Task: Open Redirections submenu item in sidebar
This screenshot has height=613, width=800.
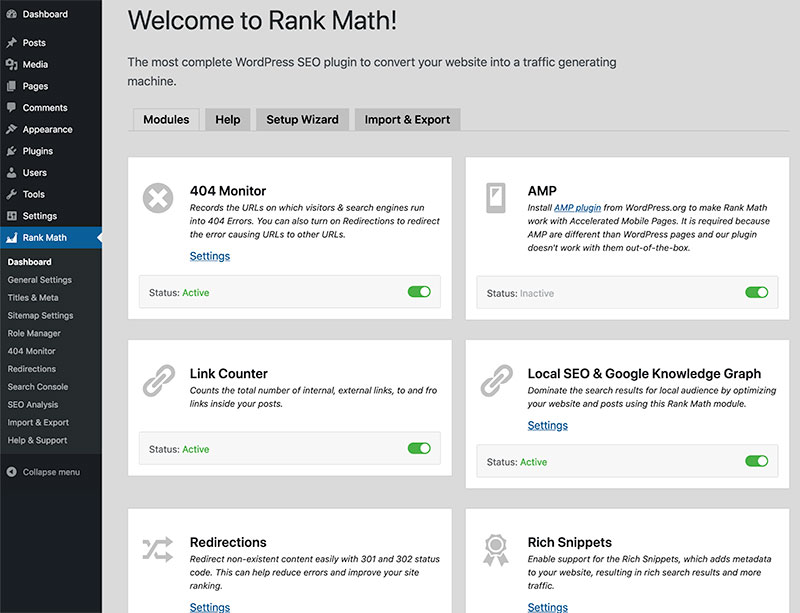Action: coord(32,369)
